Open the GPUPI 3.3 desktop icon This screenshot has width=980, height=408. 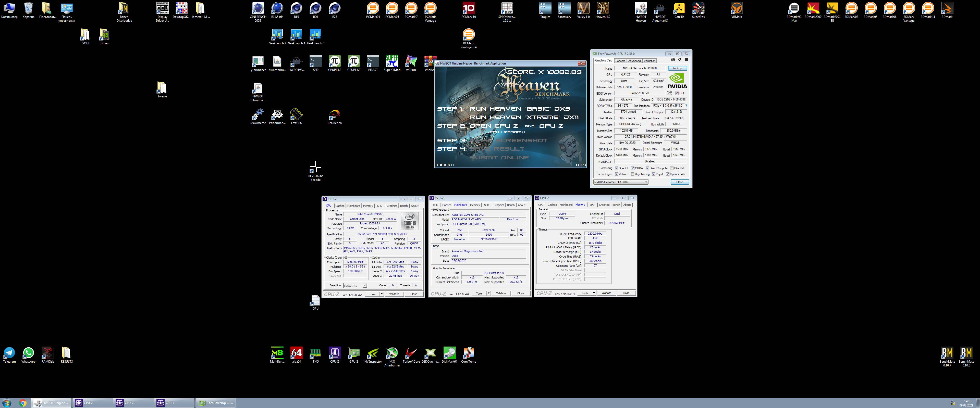[353, 63]
